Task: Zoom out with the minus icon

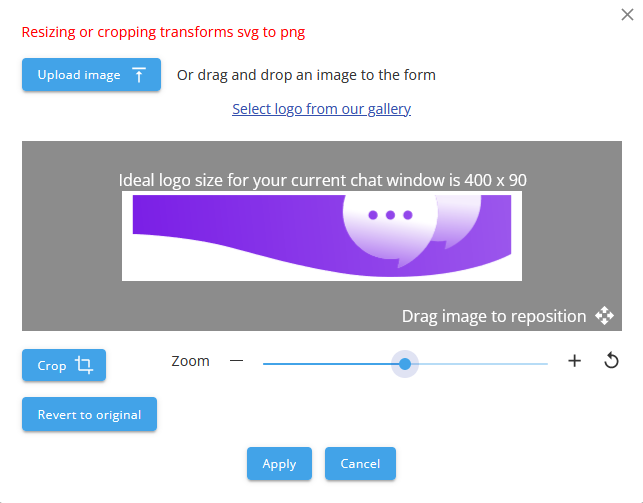Action: (x=236, y=361)
